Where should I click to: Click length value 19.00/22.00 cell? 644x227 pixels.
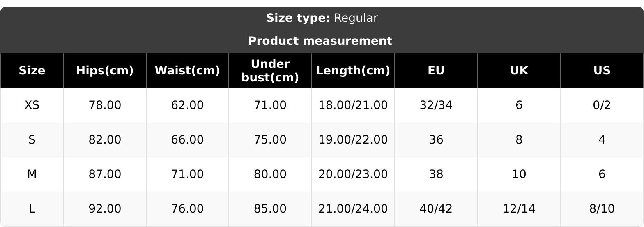click(353, 140)
